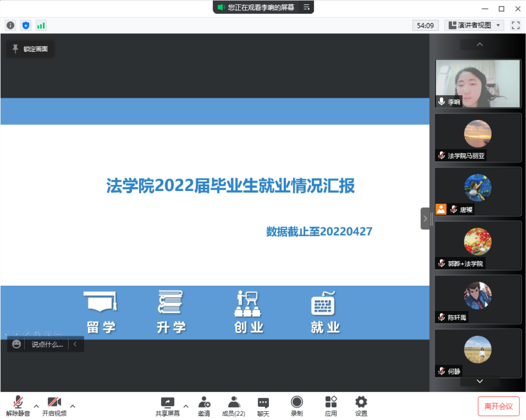Open the 演讲者视图 view dropdown
The height and width of the screenshot is (420, 526).
click(473, 25)
